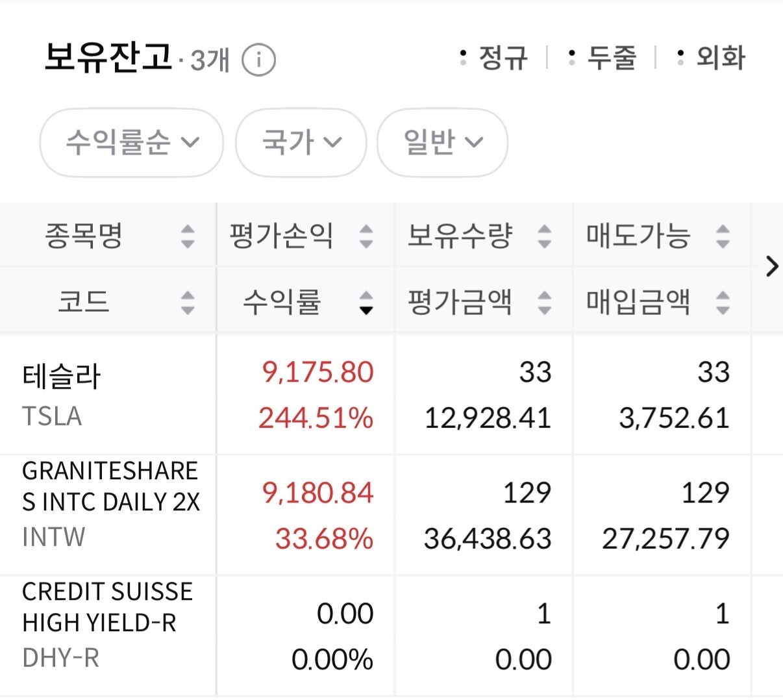
Task: Open the holdings info icon
Action: click(258, 60)
